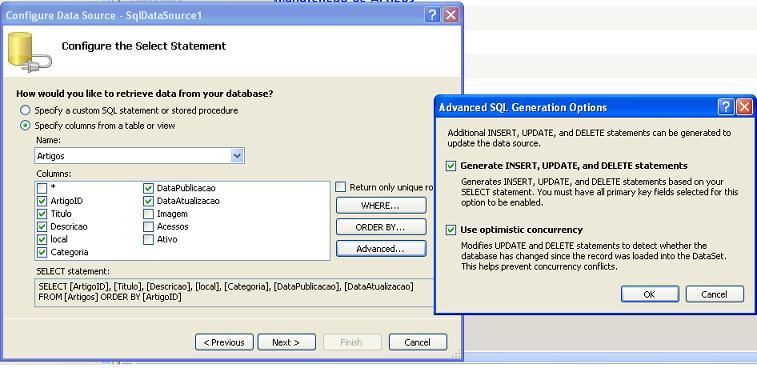Cancel the Advanced SQL Generation Options dialog
The width and height of the screenshot is (757, 368).
[715, 294]
